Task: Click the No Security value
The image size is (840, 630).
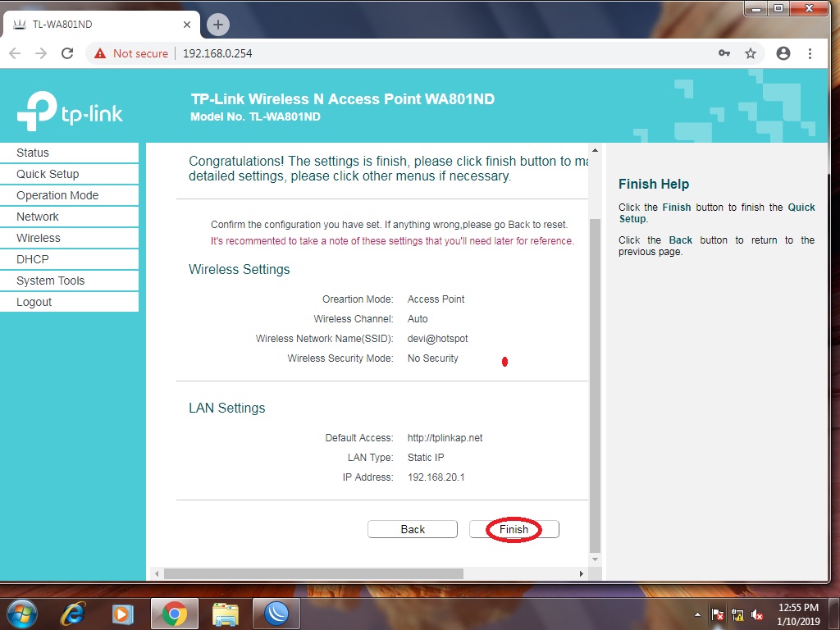Action: pyautogui.click(x=433, y=358)
